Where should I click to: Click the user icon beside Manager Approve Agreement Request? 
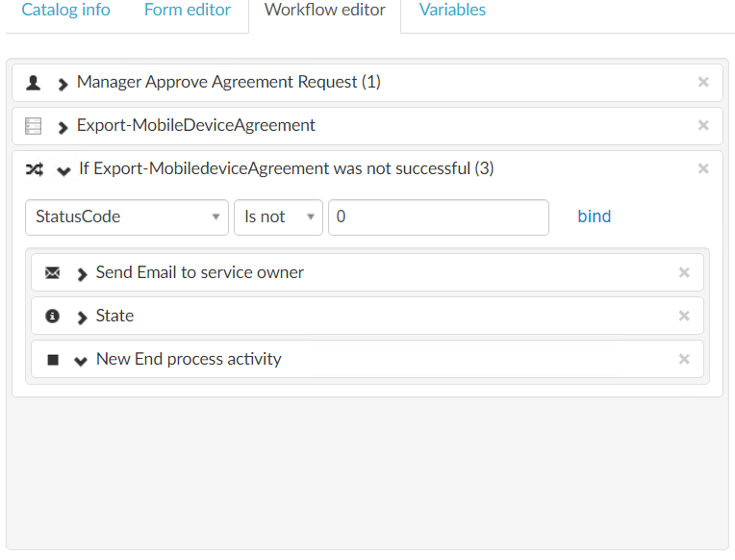(34, 83)
